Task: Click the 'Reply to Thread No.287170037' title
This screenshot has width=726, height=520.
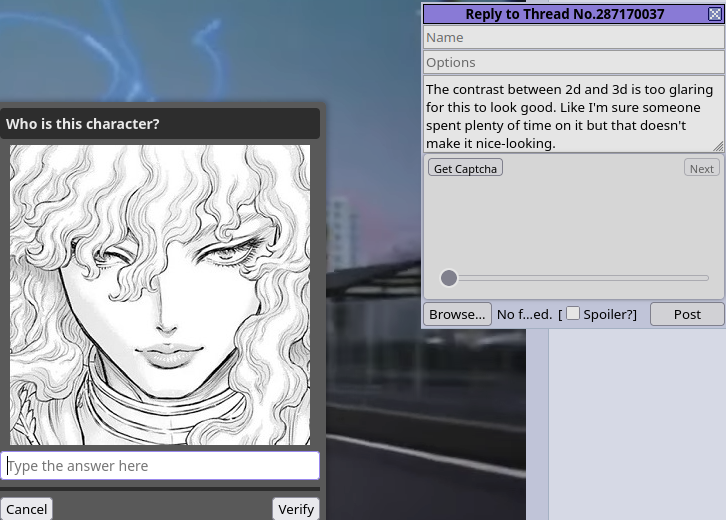Action: pos(564,14)
